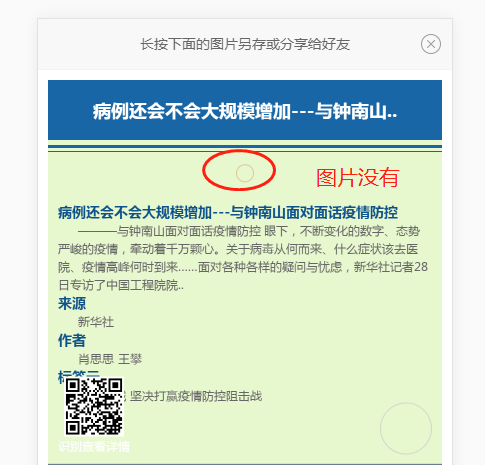Click the tag 坚决打赢疫情防控阻击战

[196, 396]
